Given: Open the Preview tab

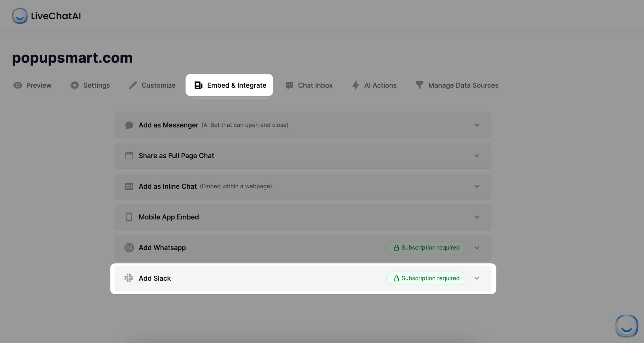Looking at the screenshot, I should tap(32, 85).
